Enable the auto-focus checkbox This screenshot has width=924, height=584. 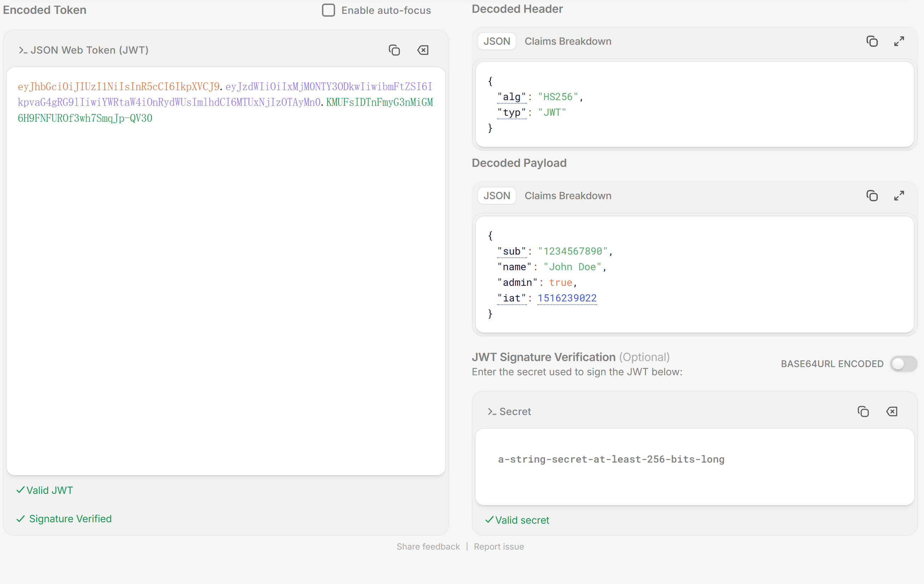(328, 10)
